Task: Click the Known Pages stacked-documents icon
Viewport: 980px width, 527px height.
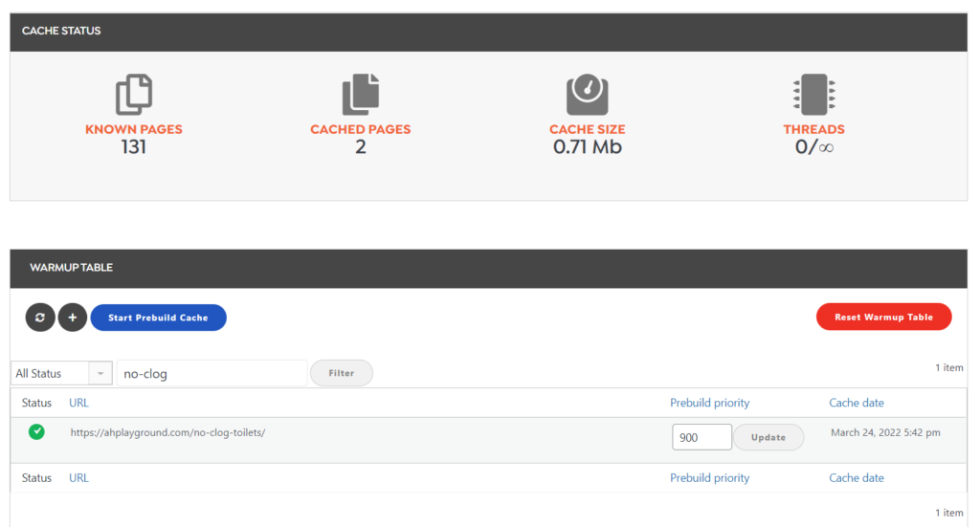Action: [x=134, y=95]
